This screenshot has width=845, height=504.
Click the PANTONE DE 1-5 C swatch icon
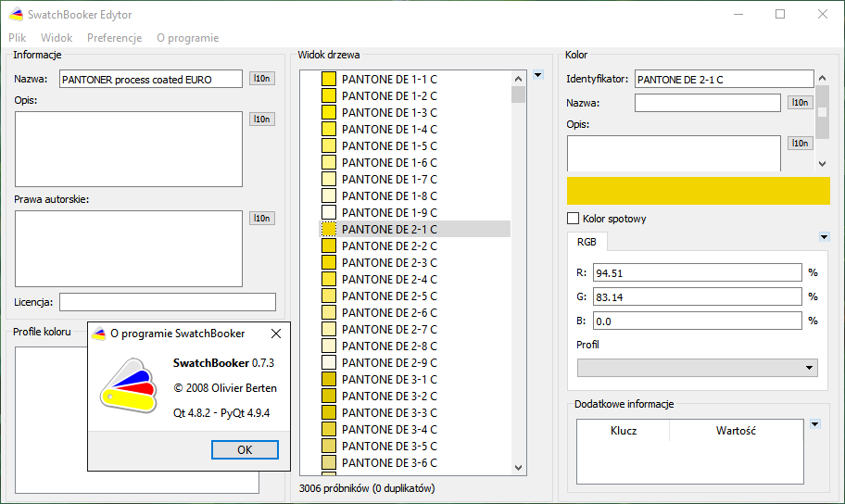pyautogui.click(x=329, y=146)
